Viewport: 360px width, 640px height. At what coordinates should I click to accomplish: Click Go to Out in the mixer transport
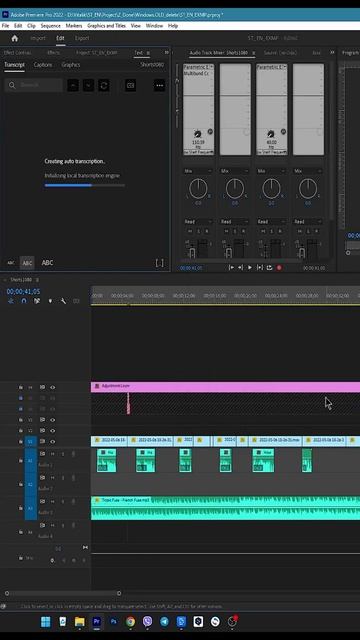(x=240, y=267)
